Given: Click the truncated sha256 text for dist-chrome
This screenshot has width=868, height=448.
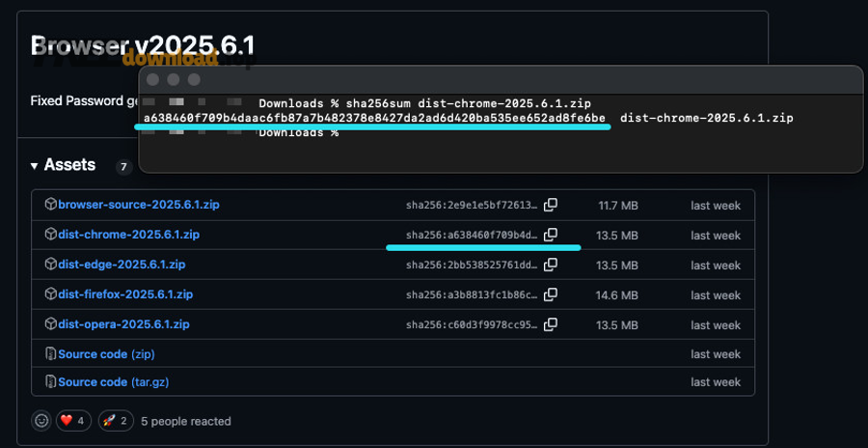Looking at the screenshot, I should (472, 235).
